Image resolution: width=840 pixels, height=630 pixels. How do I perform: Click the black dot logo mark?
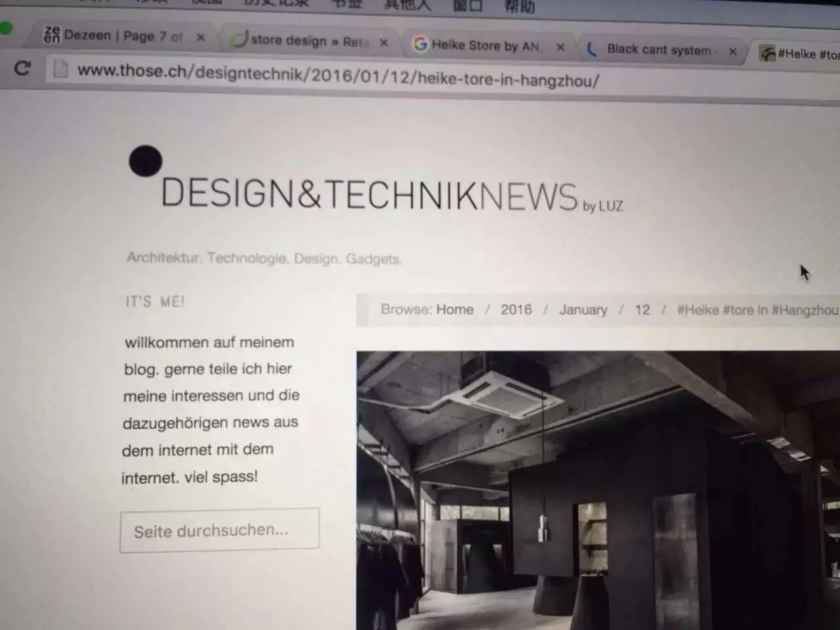[145, 161]
